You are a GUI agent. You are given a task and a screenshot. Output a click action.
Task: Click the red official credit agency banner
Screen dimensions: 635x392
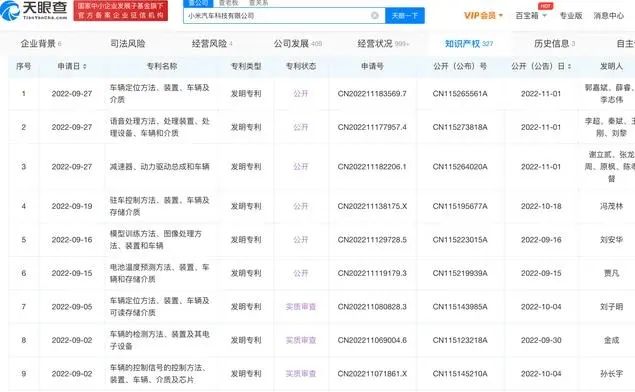point(121,11)
